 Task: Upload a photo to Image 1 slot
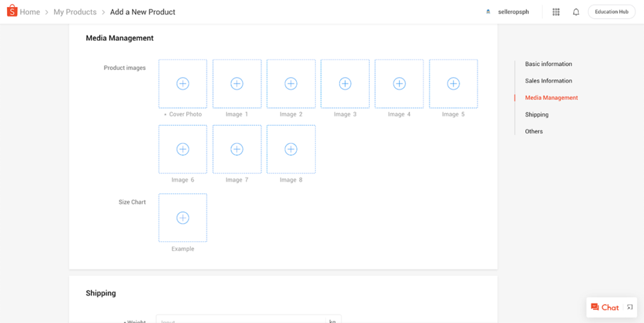point(236,84)
